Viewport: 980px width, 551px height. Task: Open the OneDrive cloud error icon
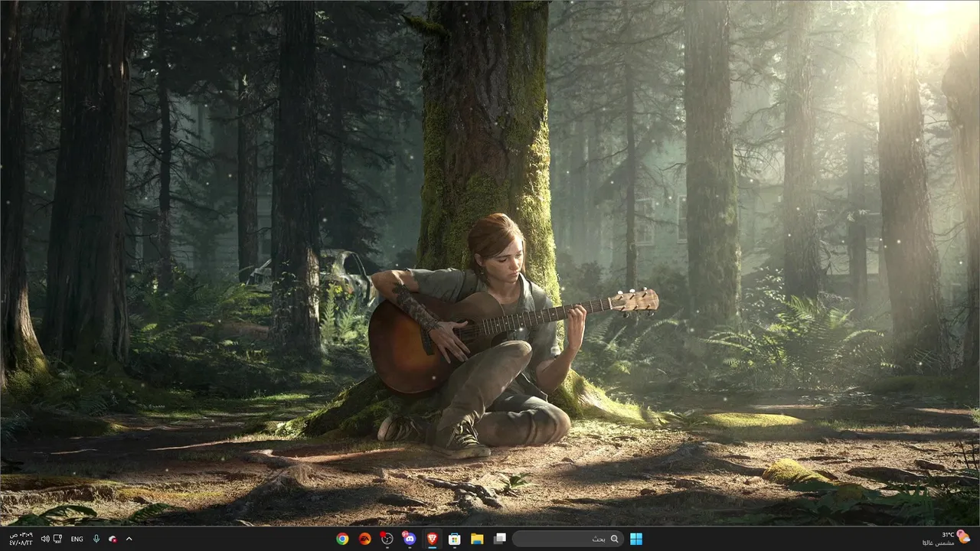point(113,539)
